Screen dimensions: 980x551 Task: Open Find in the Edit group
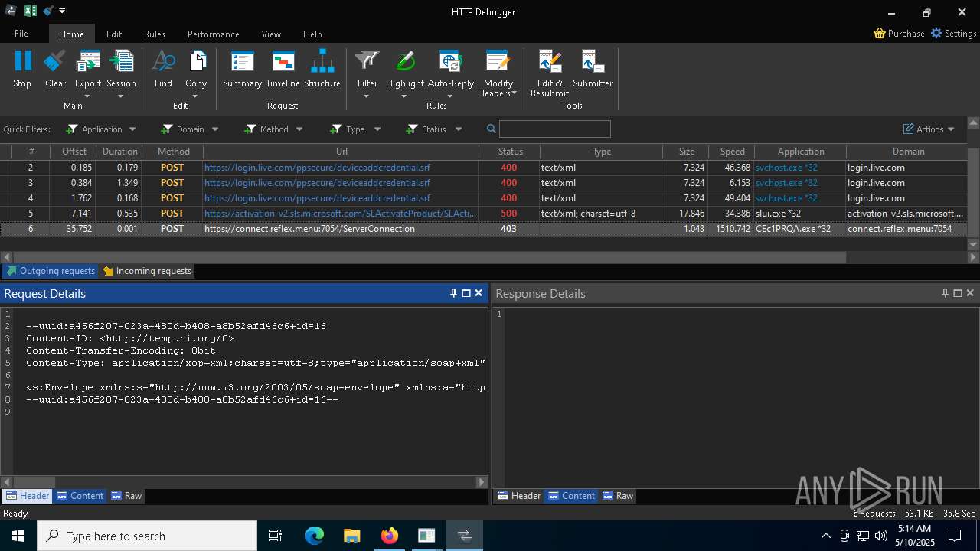coord(163,68)
